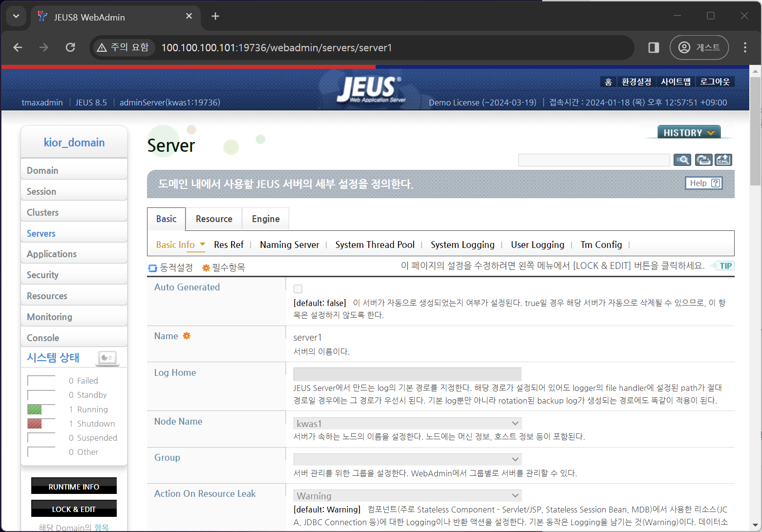Click the browser reload icon

coord(70,47)
